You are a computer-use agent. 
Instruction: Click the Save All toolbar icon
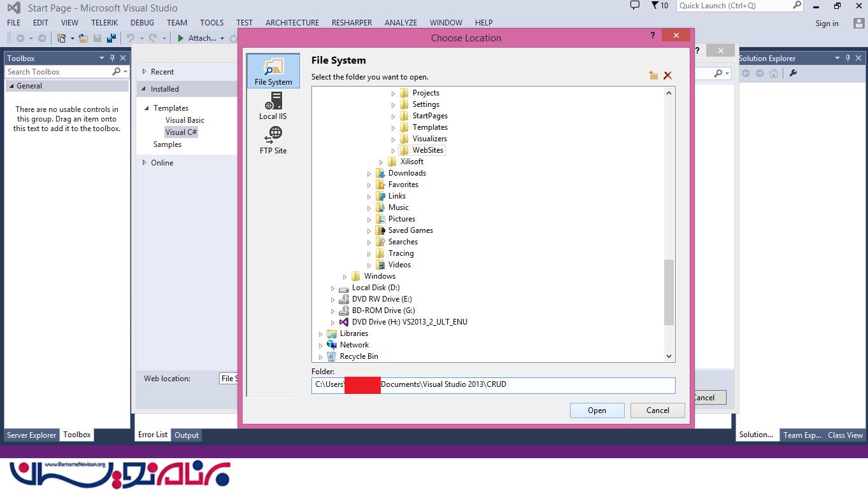111,38
